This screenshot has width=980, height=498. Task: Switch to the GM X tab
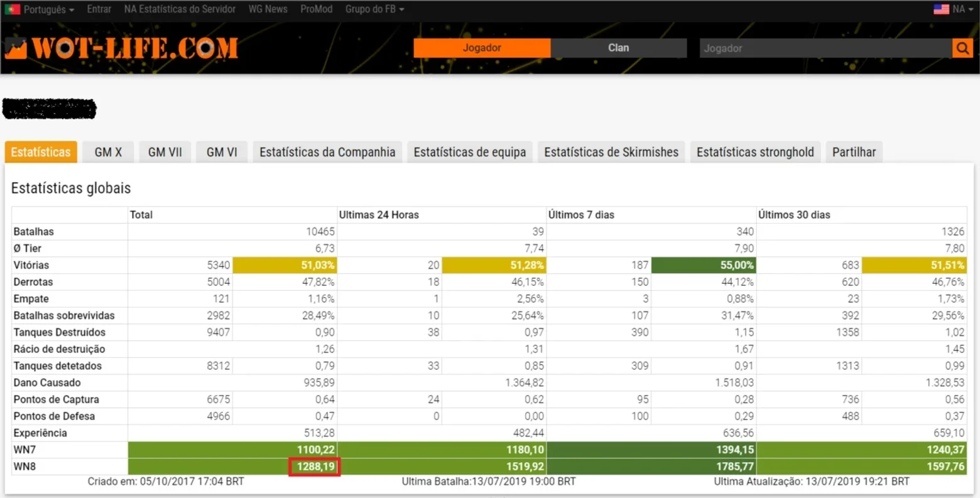point(108,152)
